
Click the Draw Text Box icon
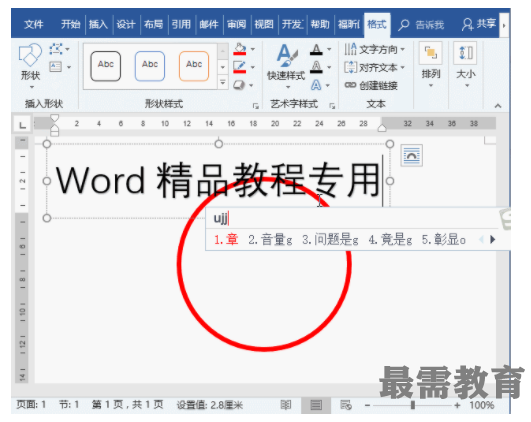[x=56, y=67]
